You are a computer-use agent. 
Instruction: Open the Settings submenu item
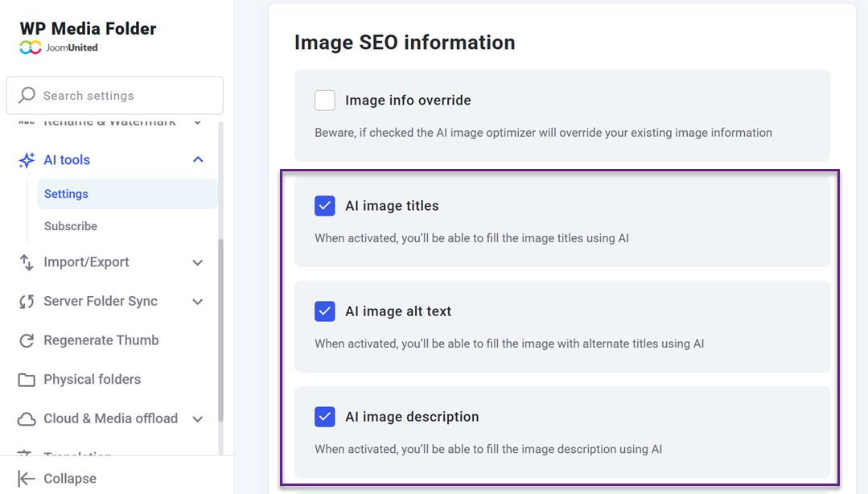[127, 194]
